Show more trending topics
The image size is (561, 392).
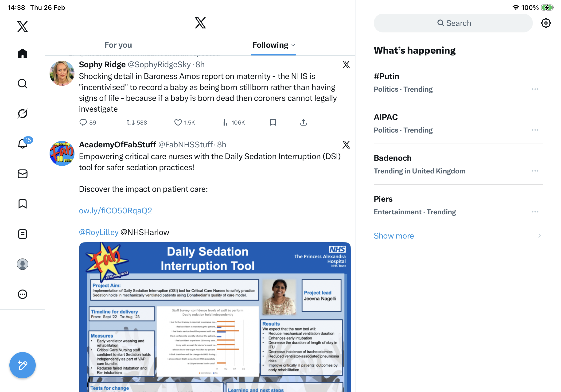(394, 236)
